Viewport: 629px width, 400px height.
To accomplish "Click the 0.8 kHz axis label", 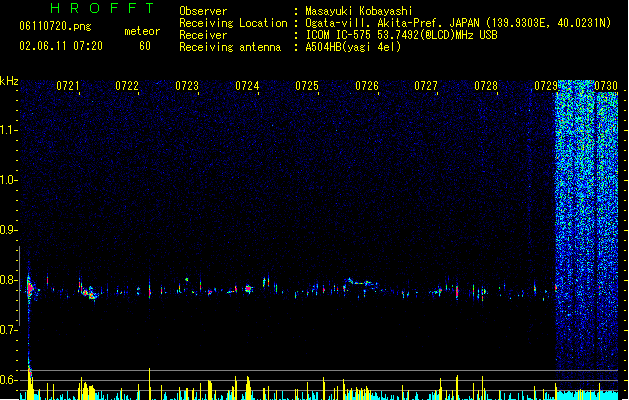I will click(9, 280).
